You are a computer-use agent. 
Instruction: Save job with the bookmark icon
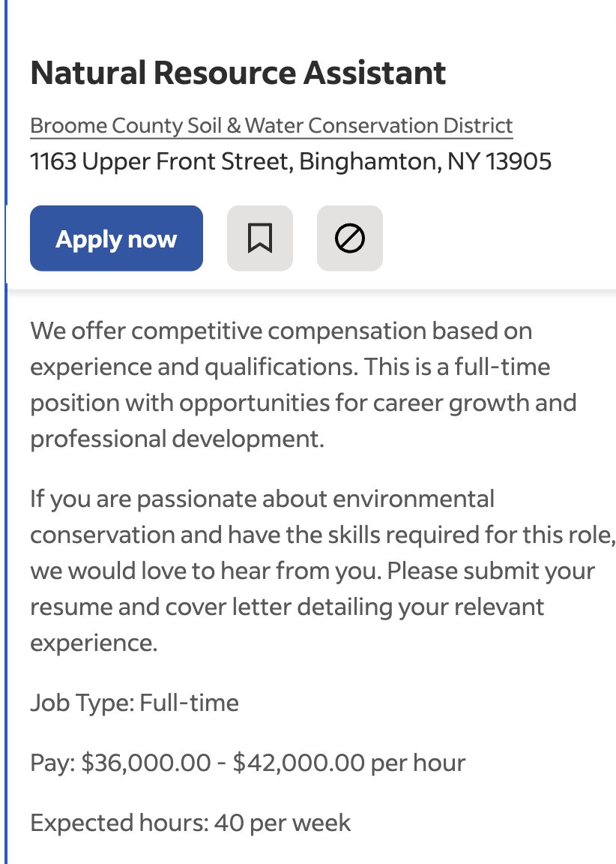click(x=260, y=238)
